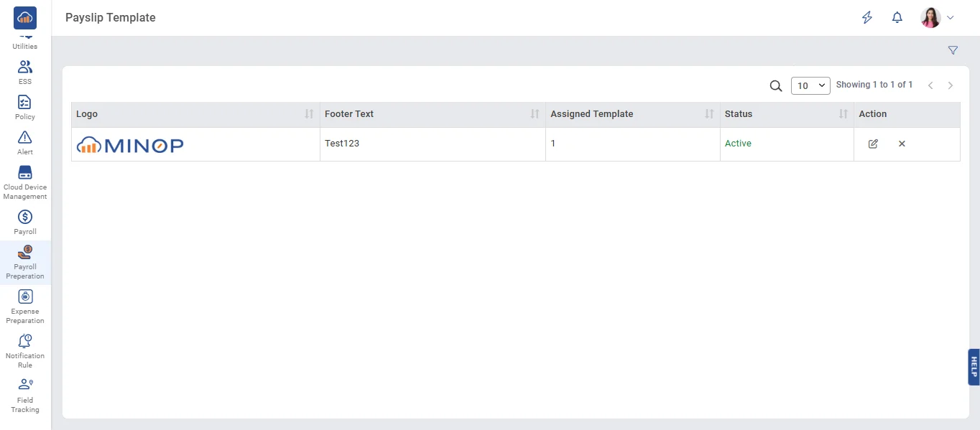The width and height of the screenshot is (980, 430).
Task: Click the edit icon for Test123 row
Action: [x=873, y=144]
